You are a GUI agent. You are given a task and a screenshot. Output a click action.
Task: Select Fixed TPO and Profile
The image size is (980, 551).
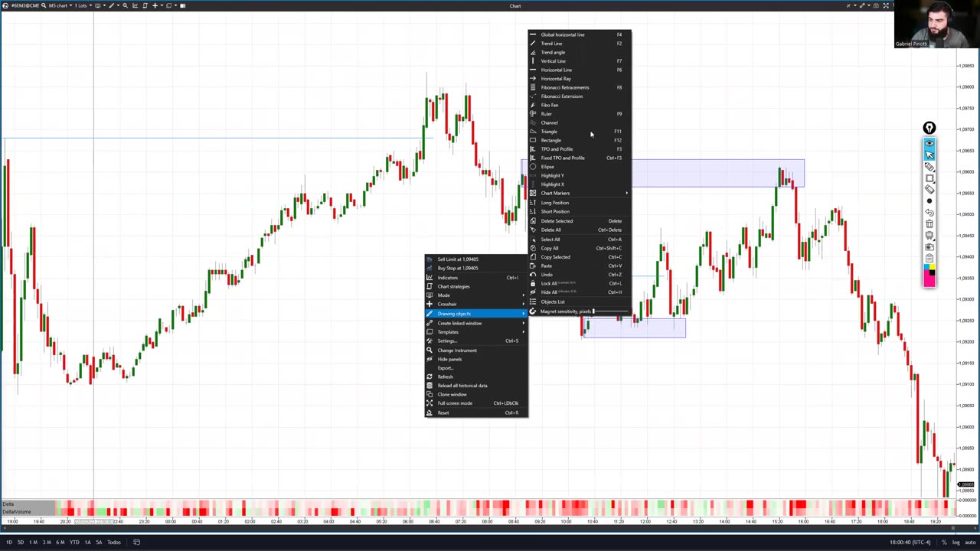[x=580, y=158]
